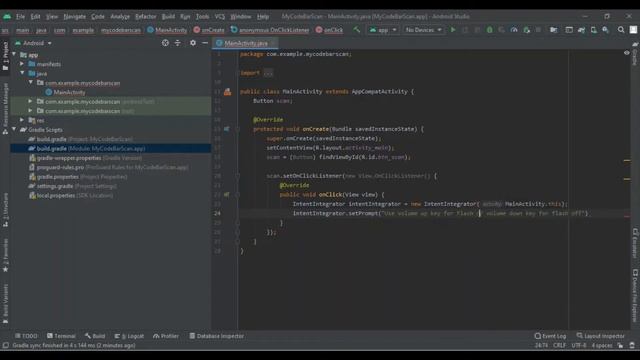Collapse all in the Project panel
Screen dimensions: 640x360
(178, 43)
